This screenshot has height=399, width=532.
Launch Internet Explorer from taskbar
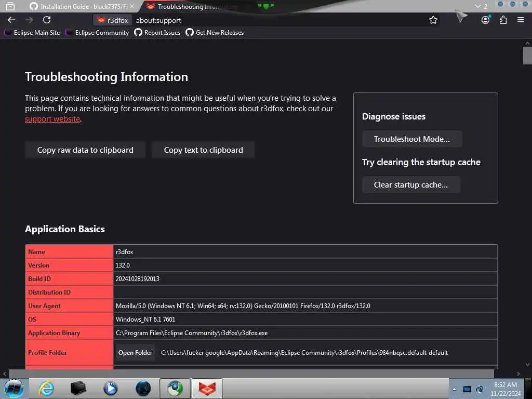[46, 389]
